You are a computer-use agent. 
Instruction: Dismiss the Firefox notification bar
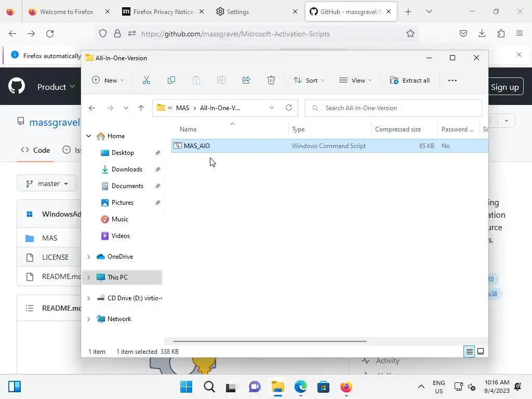(x=519, y=55)
